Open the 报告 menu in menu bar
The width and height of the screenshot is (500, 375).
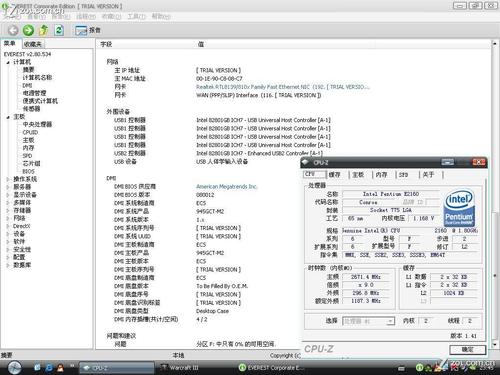(61, 16)
